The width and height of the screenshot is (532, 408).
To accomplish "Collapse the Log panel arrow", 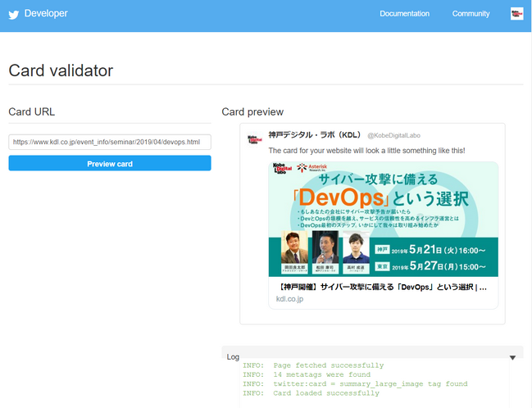I will [512, 357].
